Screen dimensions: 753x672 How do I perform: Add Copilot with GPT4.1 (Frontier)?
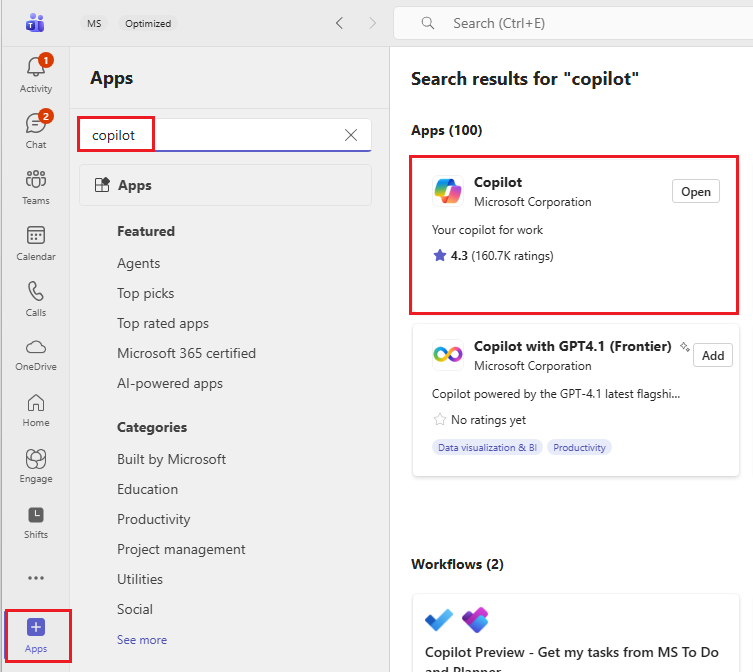coord(713,355)
